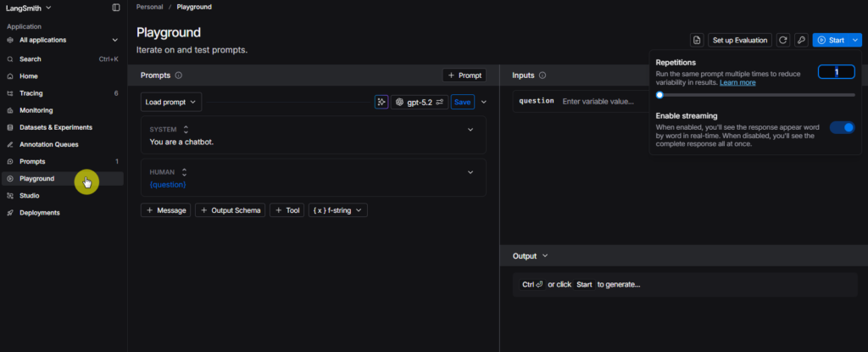This screenshot has height=352, width=868.
Task: Open Tracing in the sidebar
Action: pos(31,93)
